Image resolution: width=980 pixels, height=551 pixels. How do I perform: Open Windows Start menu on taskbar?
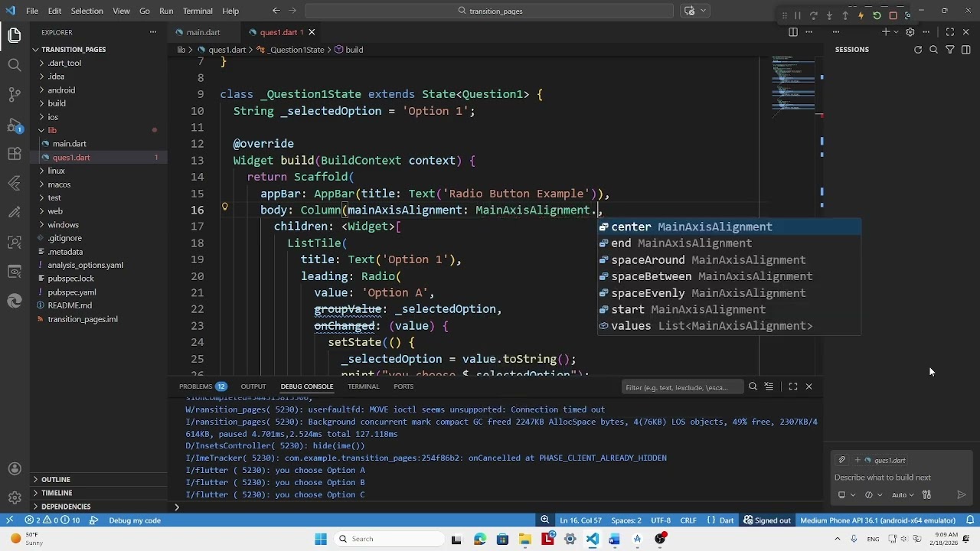321,539
